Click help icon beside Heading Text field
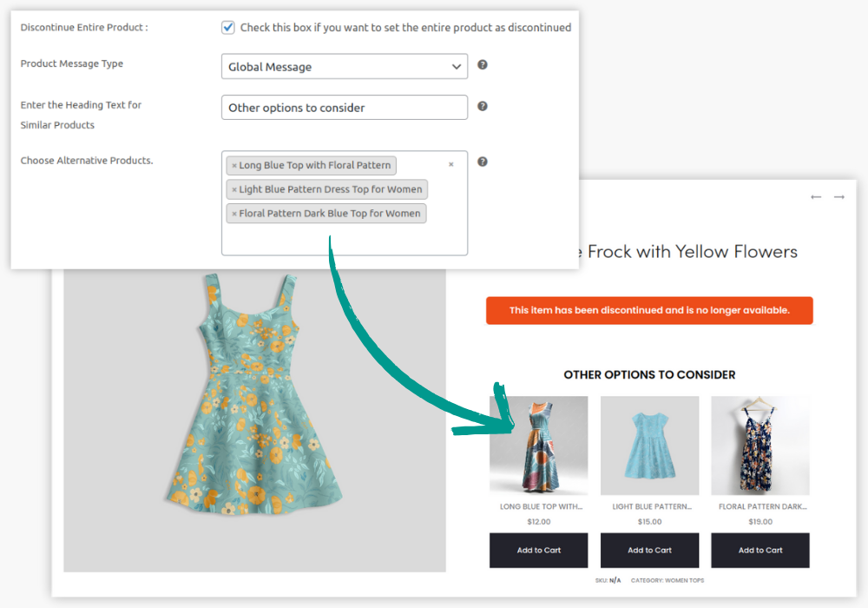The width and height of the screenshot is (868, 608). point(483,107)
